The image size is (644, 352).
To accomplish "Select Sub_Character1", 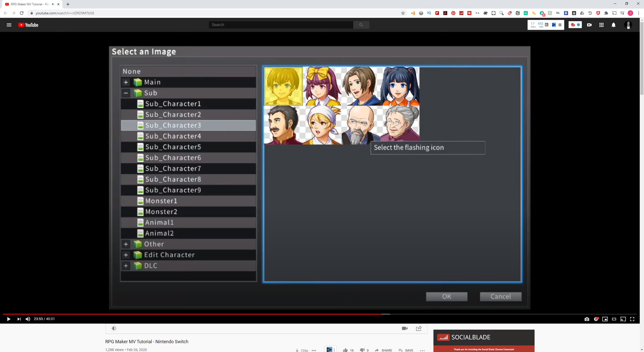I will point(188,104).
